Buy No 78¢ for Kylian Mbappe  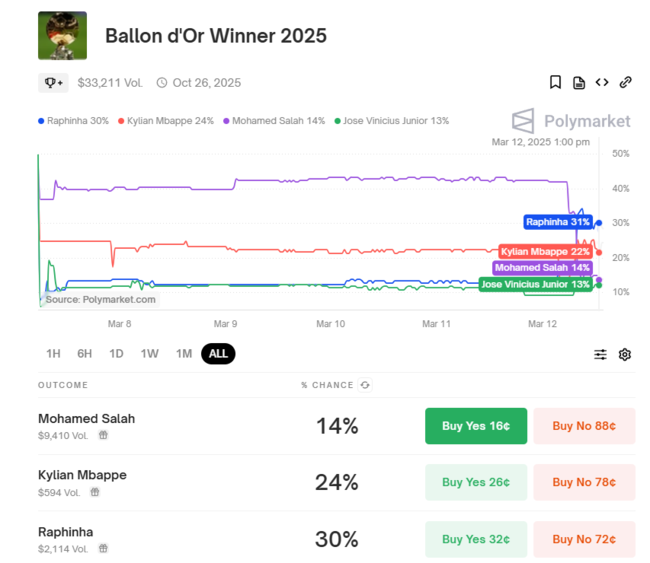pos(584,482)
